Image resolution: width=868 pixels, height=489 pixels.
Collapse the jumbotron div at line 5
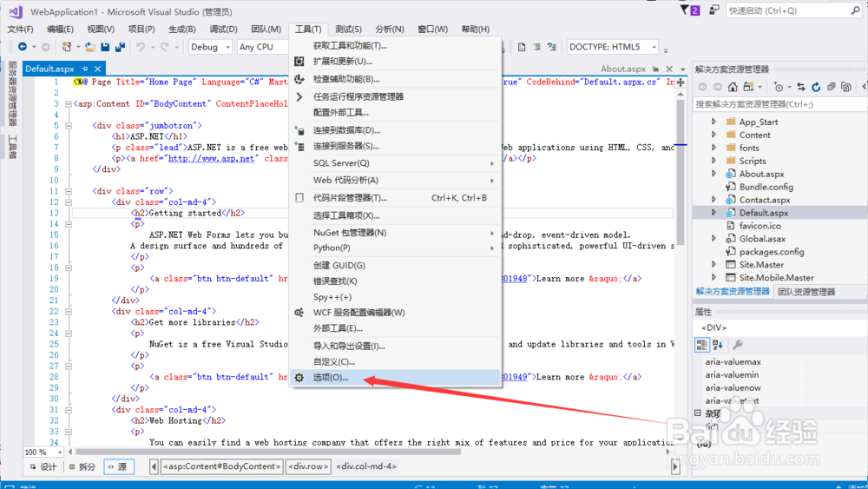pos(69,126)
